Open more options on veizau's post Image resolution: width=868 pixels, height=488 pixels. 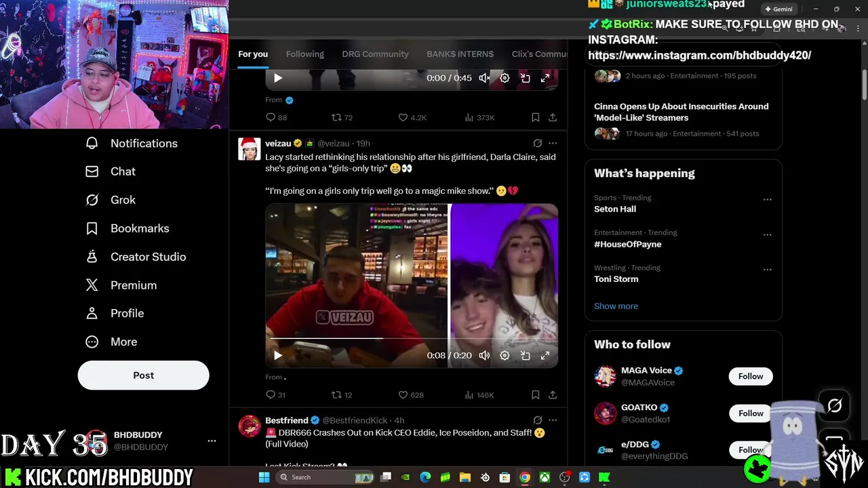click(x=553, y=143)
